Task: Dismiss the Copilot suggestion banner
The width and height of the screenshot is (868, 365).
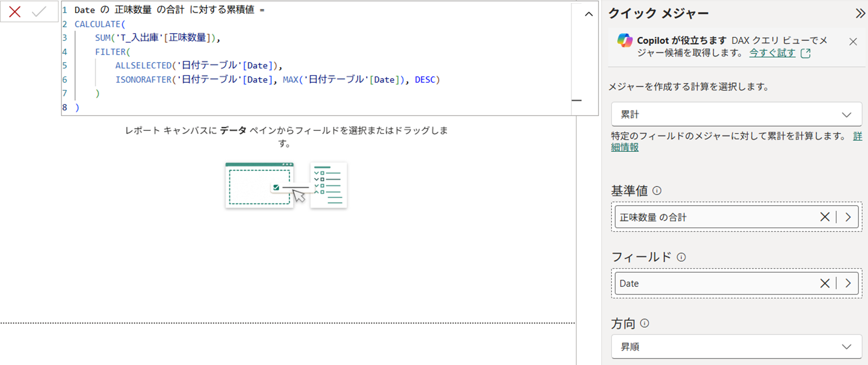Action: click(853, 42)
